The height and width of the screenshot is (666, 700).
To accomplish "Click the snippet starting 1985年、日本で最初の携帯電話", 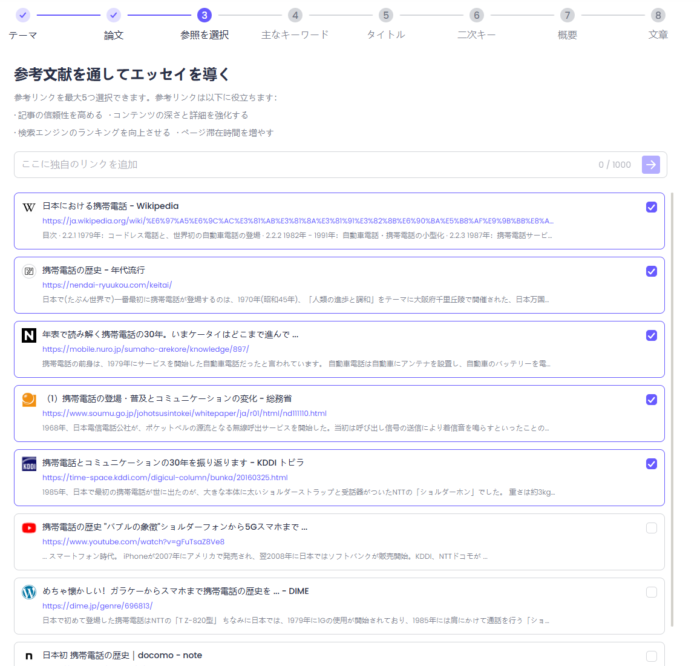I will click(x=298, y=492).
